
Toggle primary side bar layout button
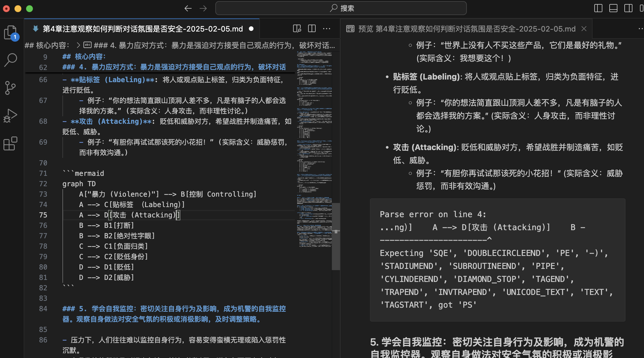pos(598,8)
